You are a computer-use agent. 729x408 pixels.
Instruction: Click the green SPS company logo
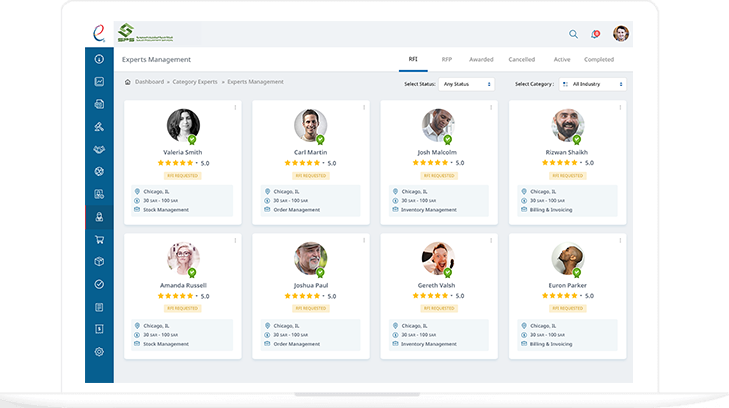145,33
